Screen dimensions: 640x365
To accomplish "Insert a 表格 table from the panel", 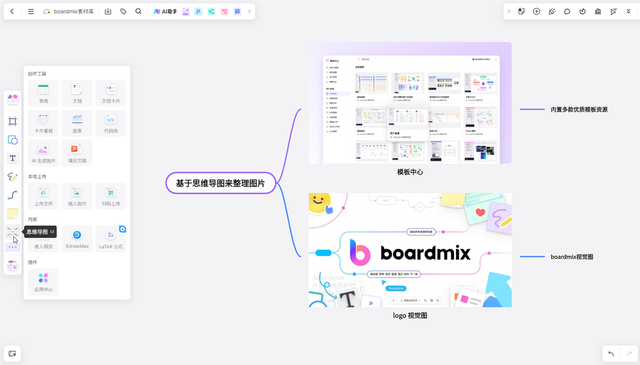I will (43, 93).
